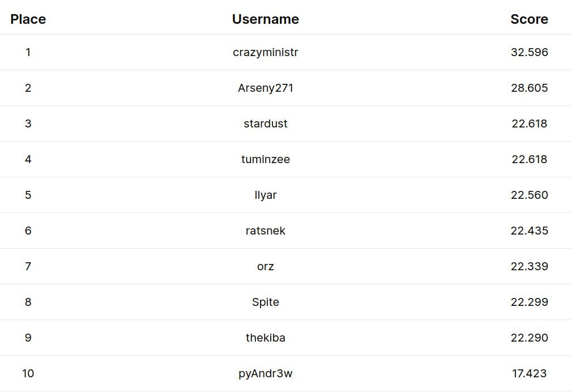The height and width of the screenshot is (392, 571).
Task: Click on username stardust
Action: (x=265, y=123)
